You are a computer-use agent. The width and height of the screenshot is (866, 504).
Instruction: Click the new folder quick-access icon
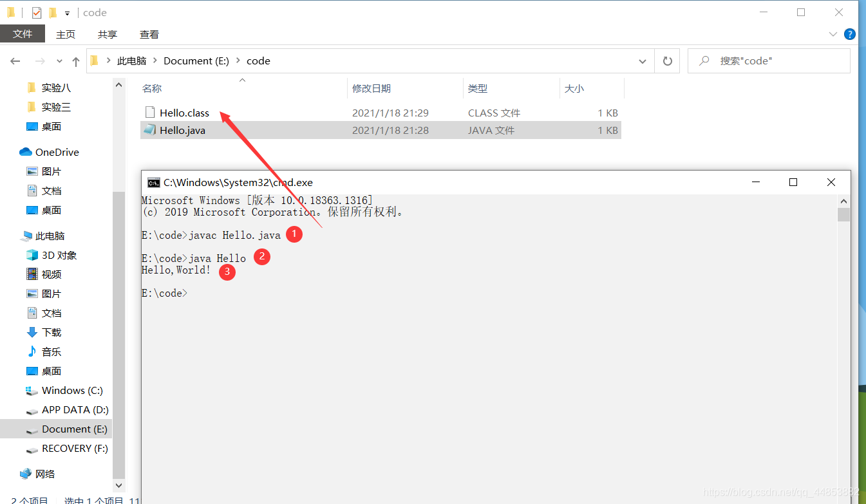point(52,12)
